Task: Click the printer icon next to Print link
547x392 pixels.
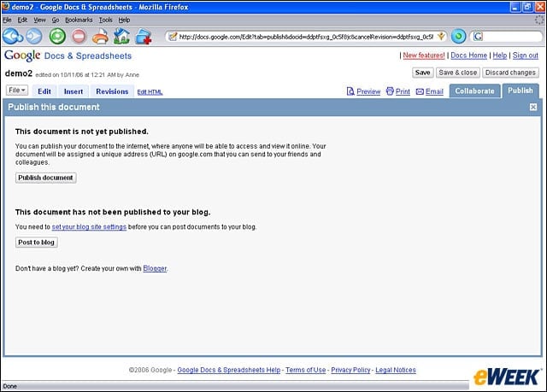Action: pyautogui.click(x=390, y=91)
